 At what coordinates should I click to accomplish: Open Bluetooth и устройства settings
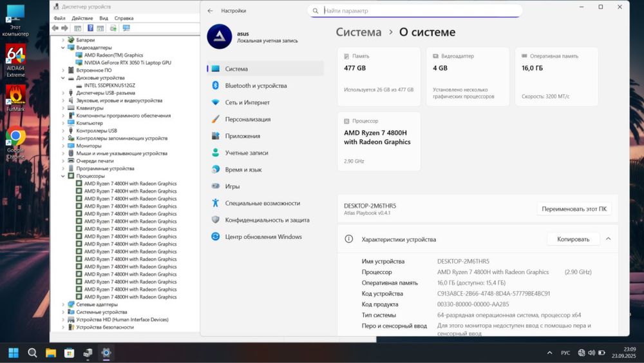[x=265, y=86]
